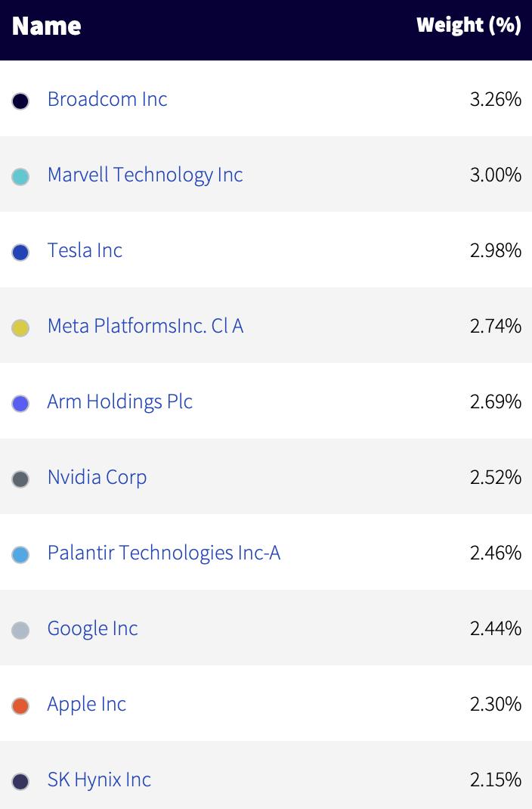
Task: Click the Tesla Inc link
Action: 85,250
